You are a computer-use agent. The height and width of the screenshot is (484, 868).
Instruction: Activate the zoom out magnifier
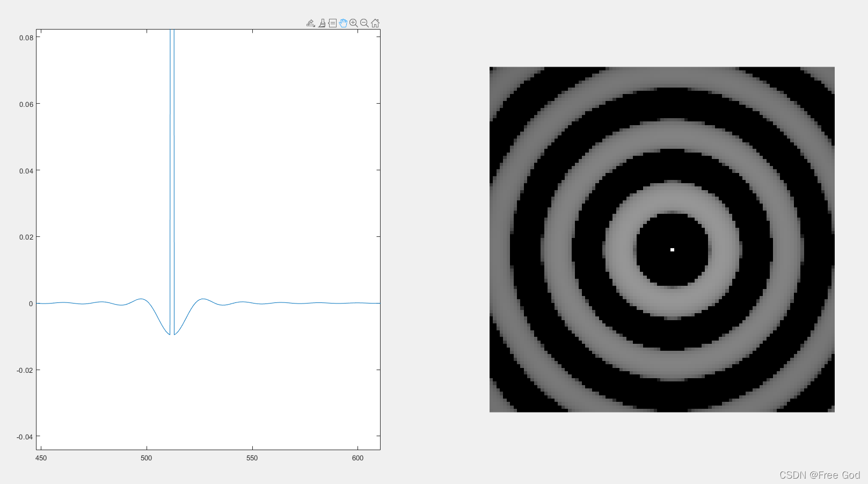tap(364, 23)
